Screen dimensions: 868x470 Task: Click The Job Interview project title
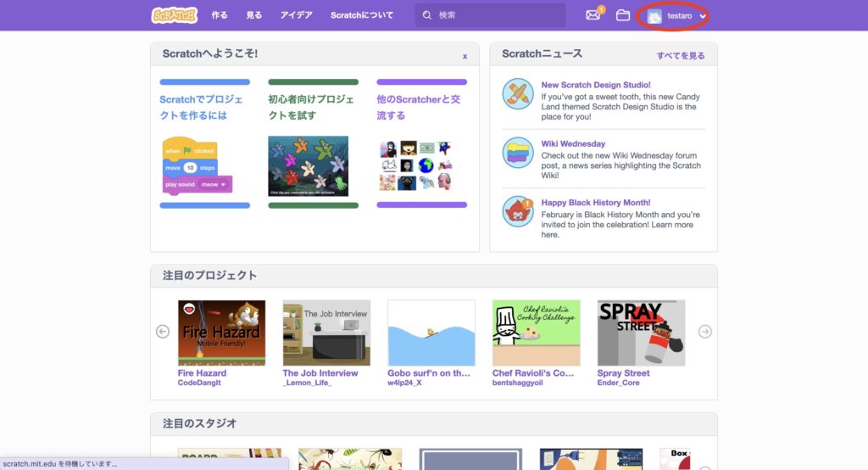pyautogui.click(x=320, y=373)
